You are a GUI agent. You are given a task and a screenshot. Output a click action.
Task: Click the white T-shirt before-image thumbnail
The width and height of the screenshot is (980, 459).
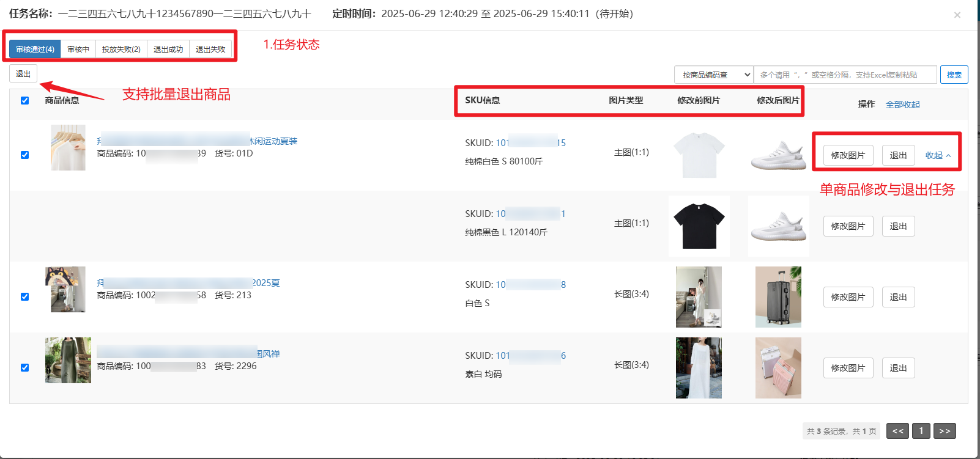(699, 155)
